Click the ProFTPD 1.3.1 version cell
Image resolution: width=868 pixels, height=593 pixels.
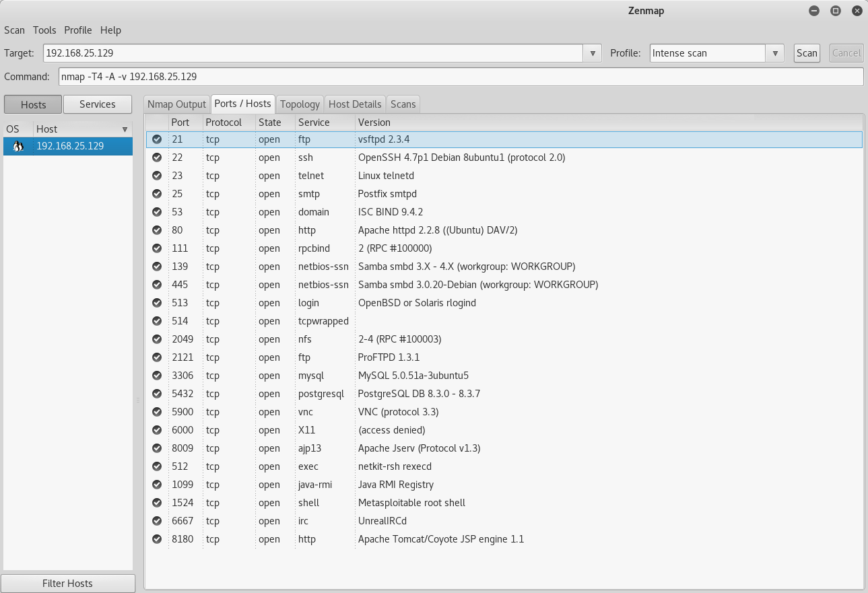[389, 357]
